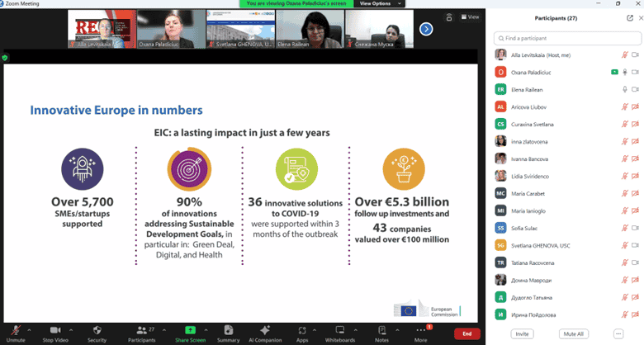Click the Stop Video camera icon
The width and height of the screenshot is (644, 345).
point(55,330)
